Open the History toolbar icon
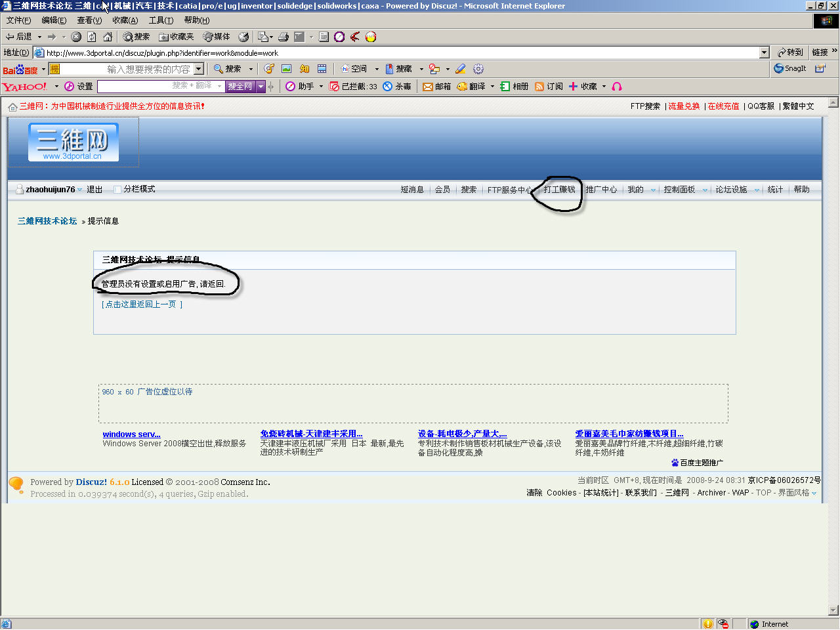Image resolution: width=840 pixels, height=630 pixels. tap(243, 37)
